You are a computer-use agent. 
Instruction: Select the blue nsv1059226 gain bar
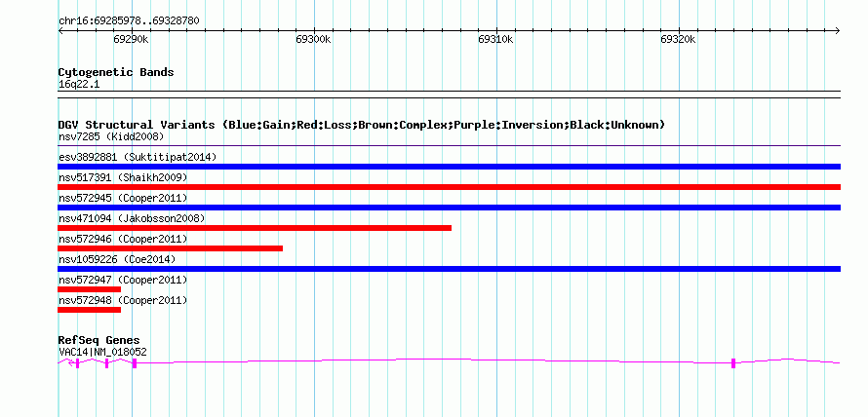pos(449,269)
